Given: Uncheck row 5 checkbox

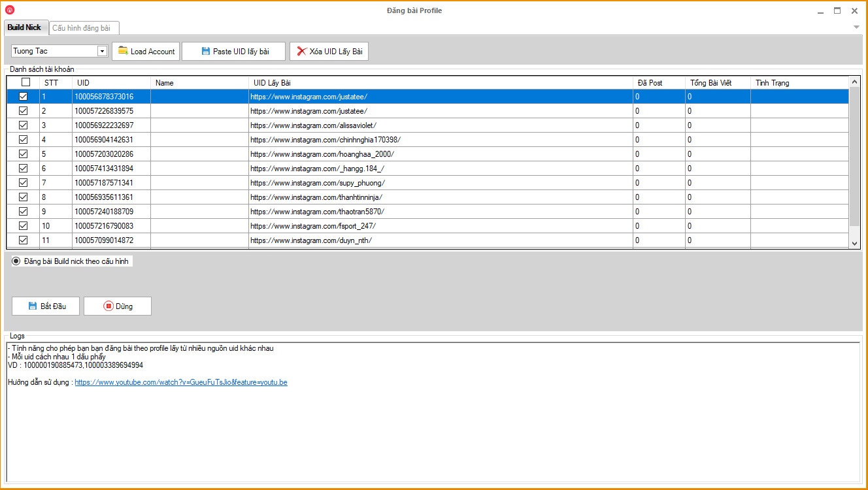Looking at the screenshot, I should click(24, 154).
